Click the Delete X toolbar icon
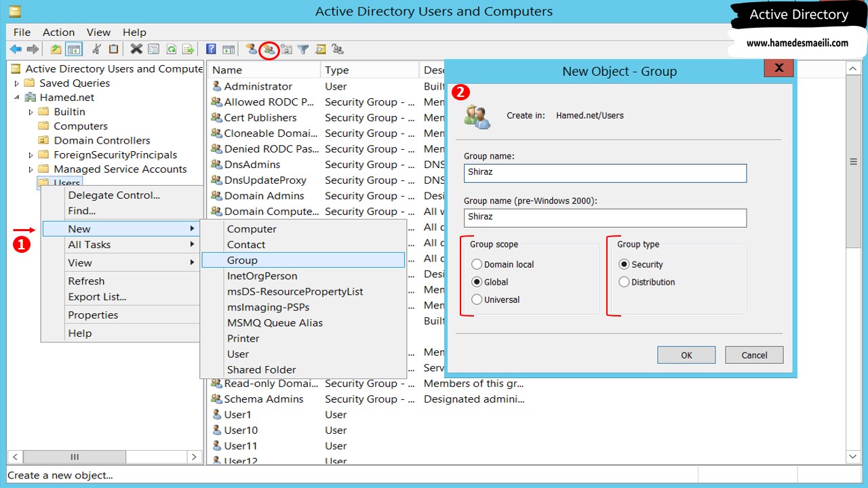868x488 pixels. tap(136, 49)
